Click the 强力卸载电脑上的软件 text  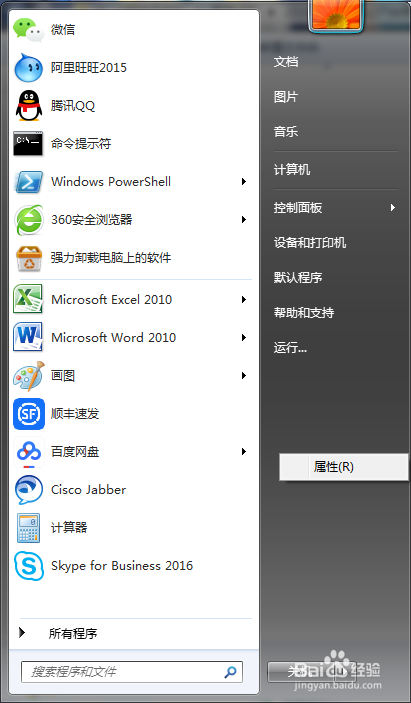[111, 258]
